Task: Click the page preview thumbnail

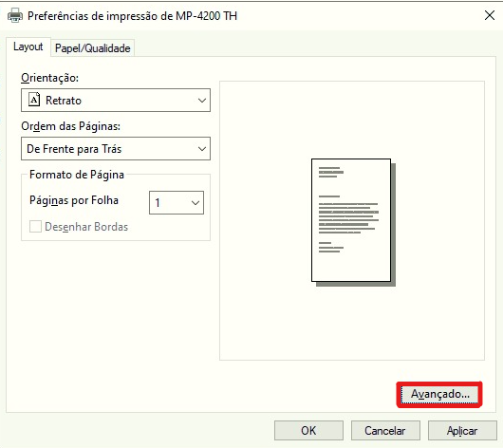Action: [353, 222]
